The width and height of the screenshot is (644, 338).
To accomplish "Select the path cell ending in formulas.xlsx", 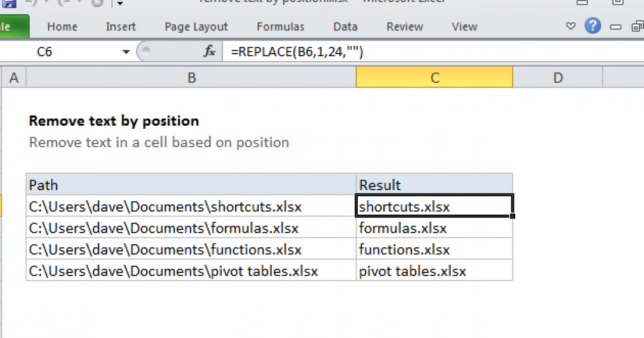I will 191,227.
